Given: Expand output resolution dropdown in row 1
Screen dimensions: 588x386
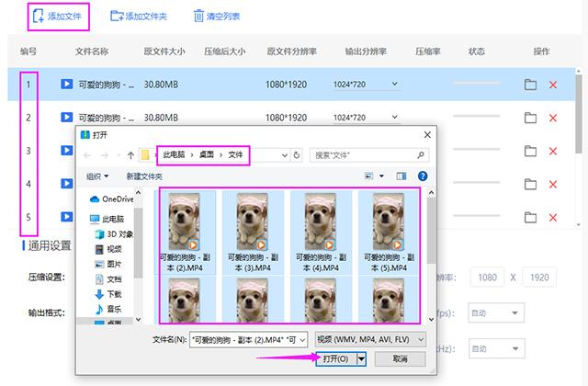Looking at the screenshot, I should (x=394, y=84).
